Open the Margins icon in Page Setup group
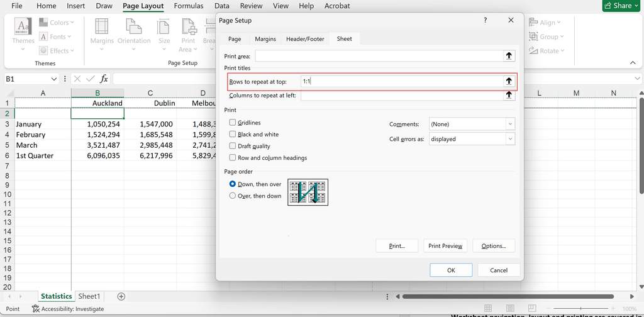 101,26
